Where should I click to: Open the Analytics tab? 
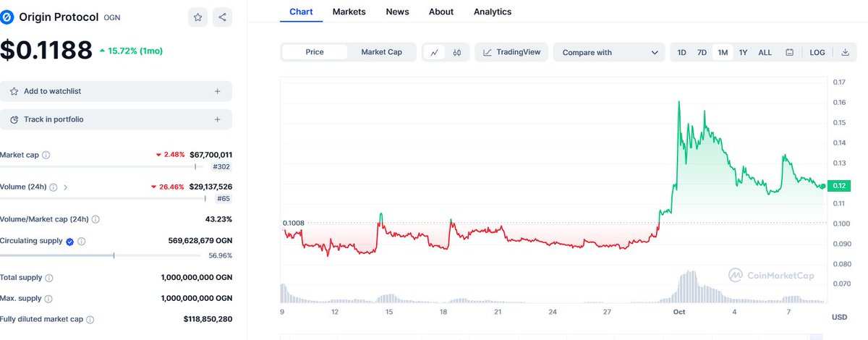(493, 12)
